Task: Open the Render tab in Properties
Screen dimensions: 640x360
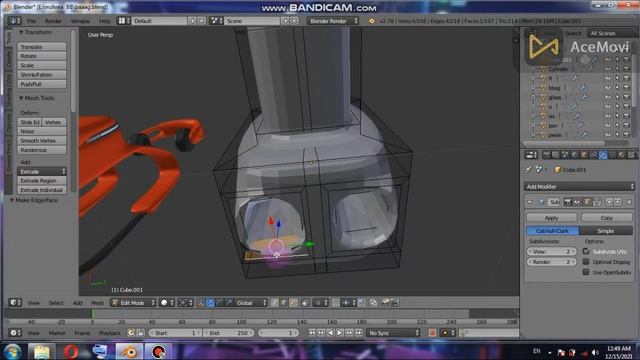Action: 547,155
